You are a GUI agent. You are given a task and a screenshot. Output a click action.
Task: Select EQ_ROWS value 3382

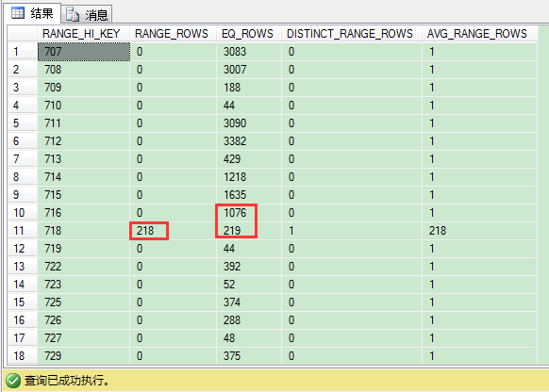[249, 141]
